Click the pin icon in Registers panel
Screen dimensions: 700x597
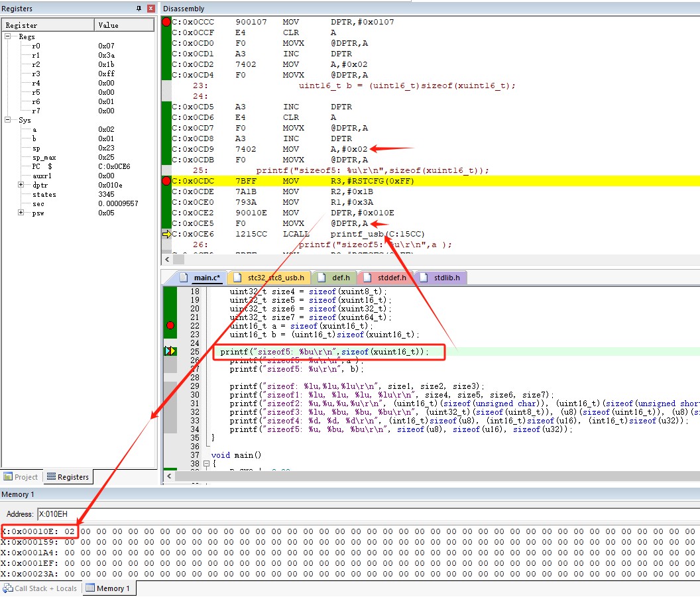tap(139, 9)
